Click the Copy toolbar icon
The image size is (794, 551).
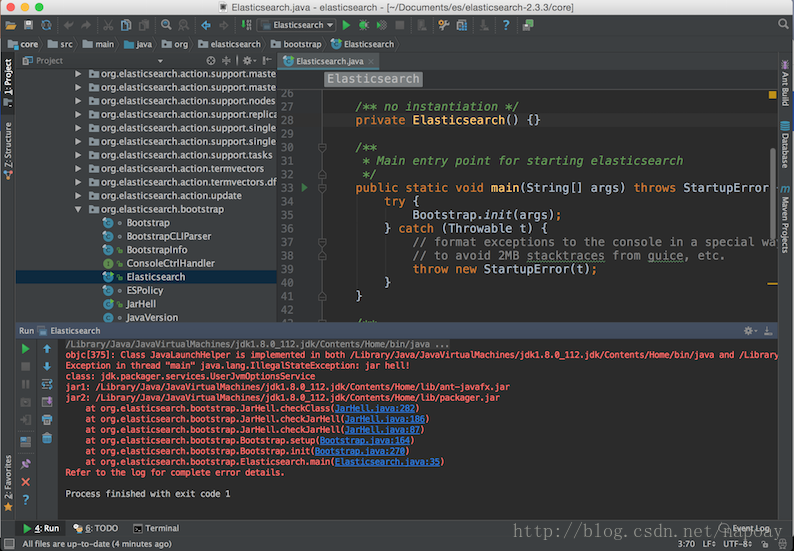tap(126, 25)
